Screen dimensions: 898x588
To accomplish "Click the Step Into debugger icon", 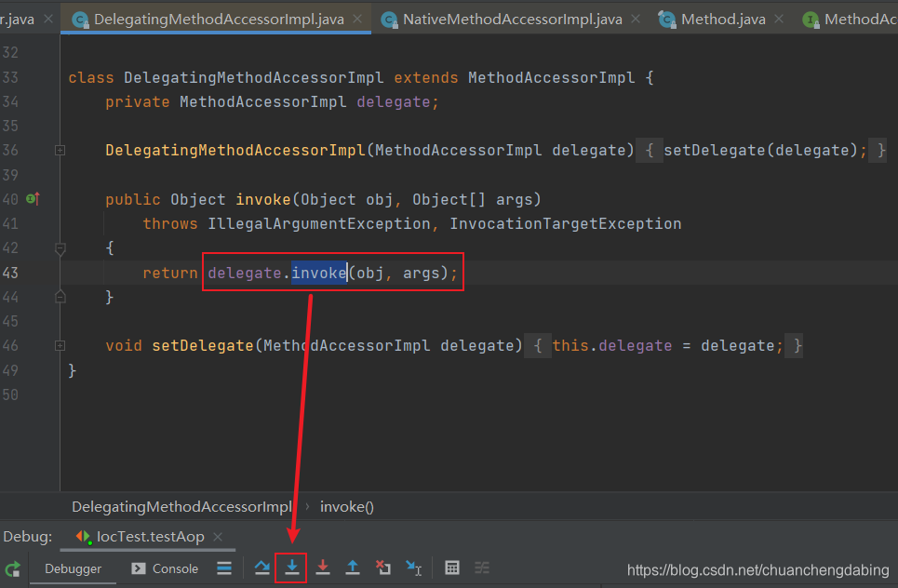I will [x=292, y=568].
